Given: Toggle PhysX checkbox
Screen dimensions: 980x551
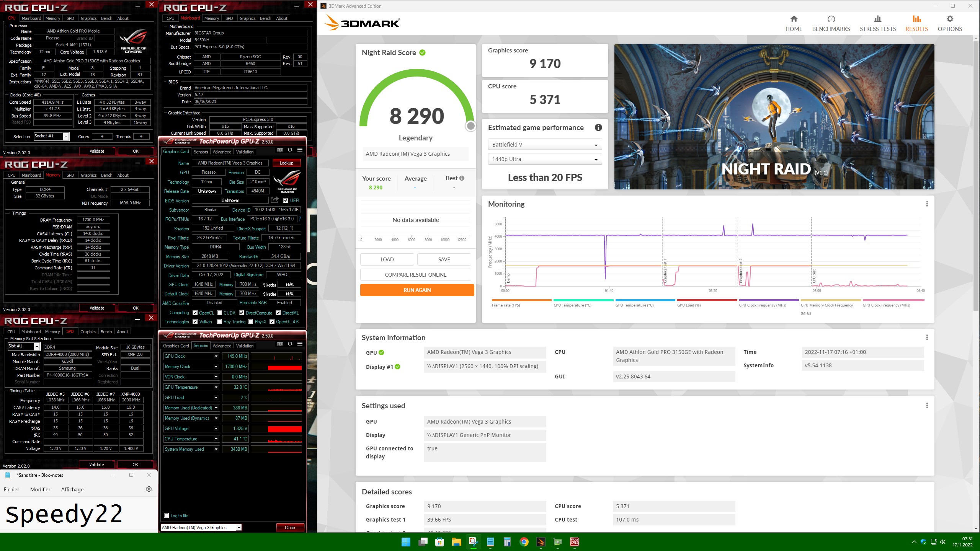Looking at the screenshot, I should (251, 322).
